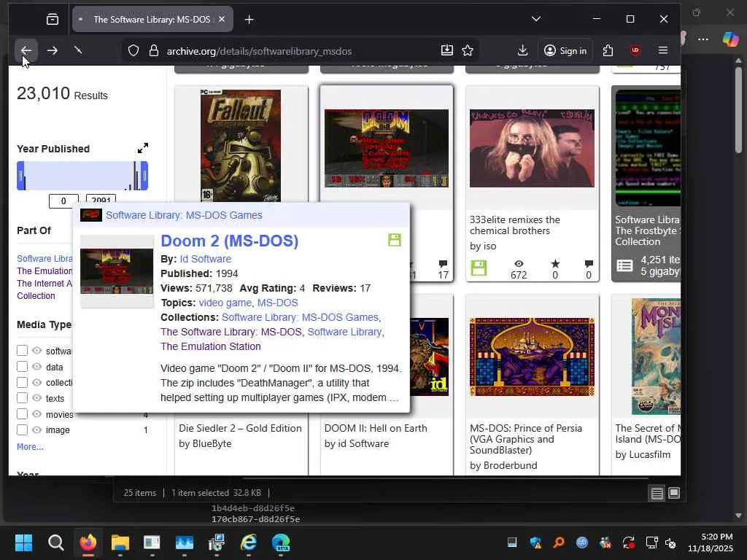Click views eye icon on 333elite card
The width and height of the screenshot is (747, 560).
tap(519, 263)
